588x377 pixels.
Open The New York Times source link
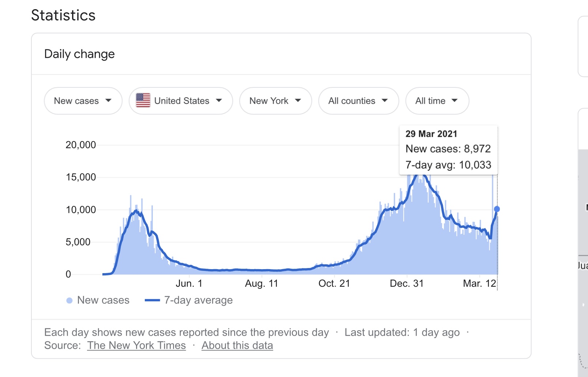136,346
